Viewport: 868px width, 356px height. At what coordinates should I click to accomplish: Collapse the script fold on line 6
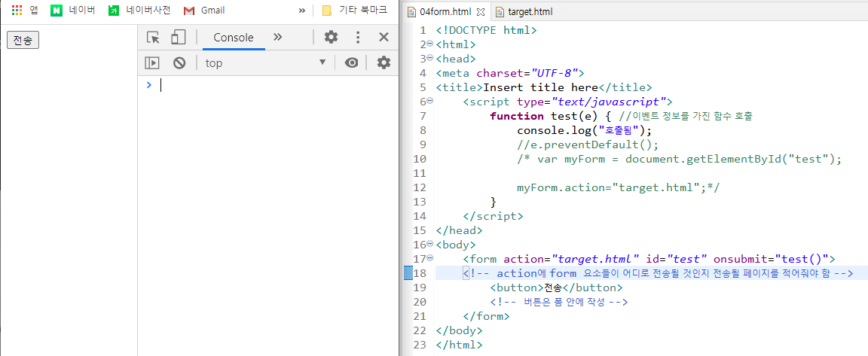pyautogui.click(x=430, y=101)
